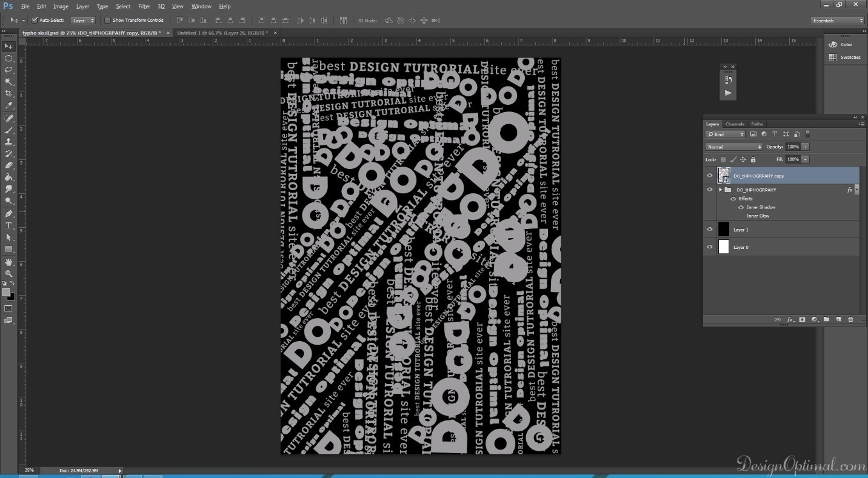Enable Show Transform Controls checkbox

click(x=108, y=20)
